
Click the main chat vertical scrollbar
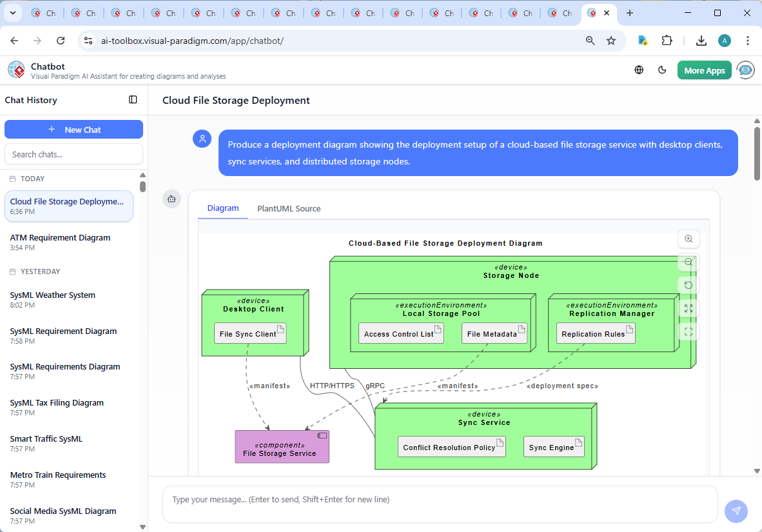point(757,155)
